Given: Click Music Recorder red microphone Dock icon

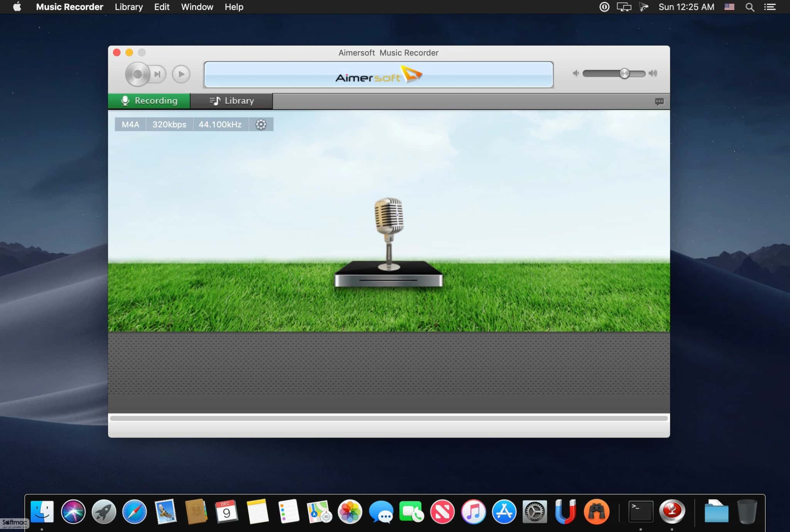Looking at the screenshot, I should click(672, 512).
